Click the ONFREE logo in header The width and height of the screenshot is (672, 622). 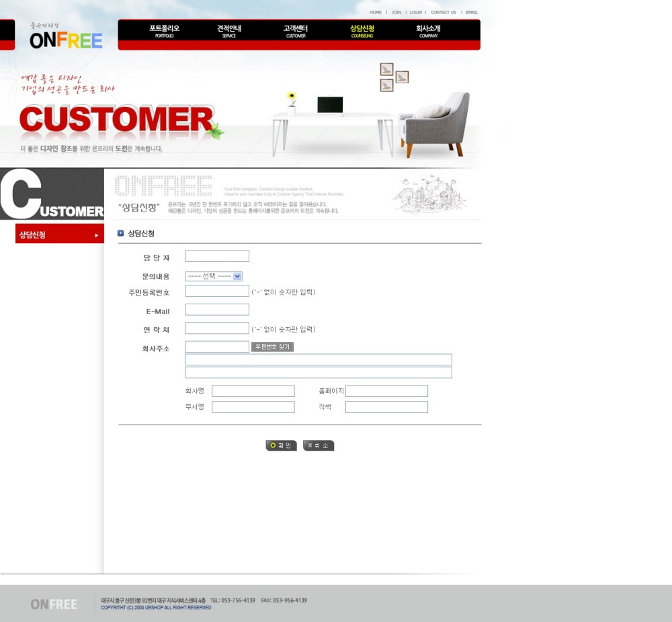click(x=66, y=40)
